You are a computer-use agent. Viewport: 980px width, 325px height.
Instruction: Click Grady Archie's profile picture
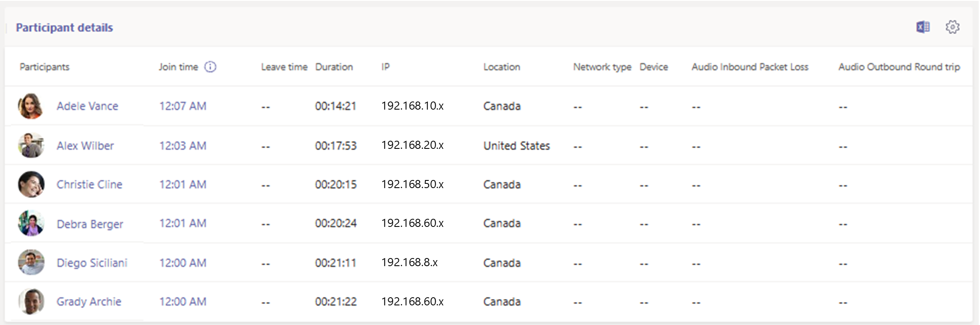tap(31, 302)
